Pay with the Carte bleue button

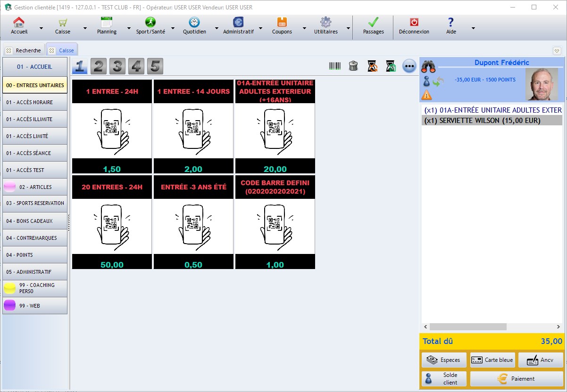pyautogui.click(x=492, y=360)
